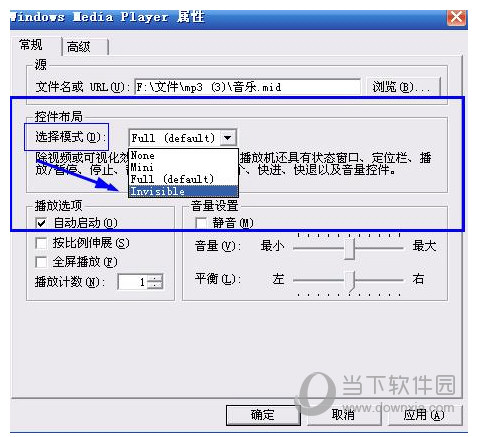
Task: Choose Mini from the mode list
Action: click(183, 167)
